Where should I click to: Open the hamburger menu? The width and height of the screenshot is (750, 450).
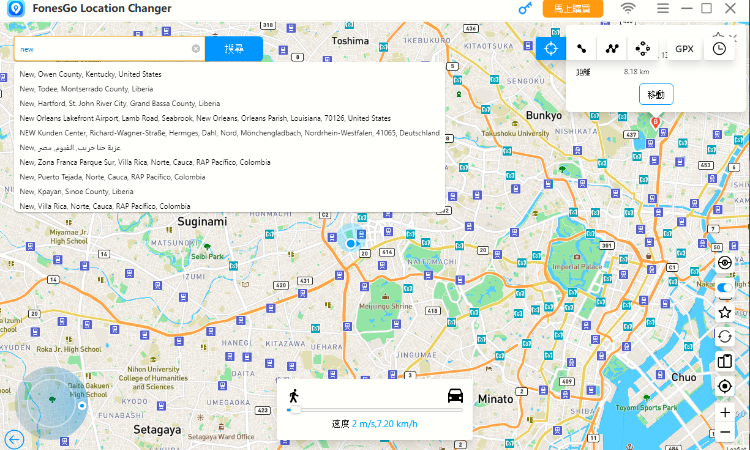[662, 8]
